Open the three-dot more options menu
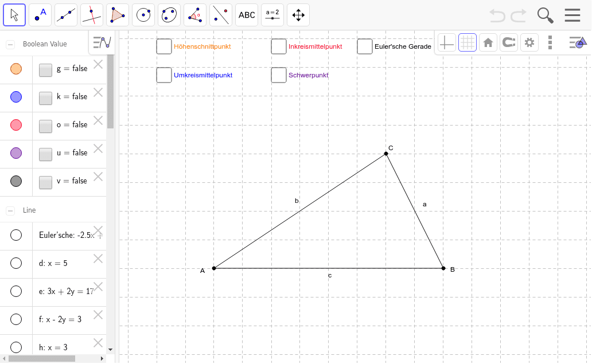The width and height of the screenshot is (592, 364). 550,42
